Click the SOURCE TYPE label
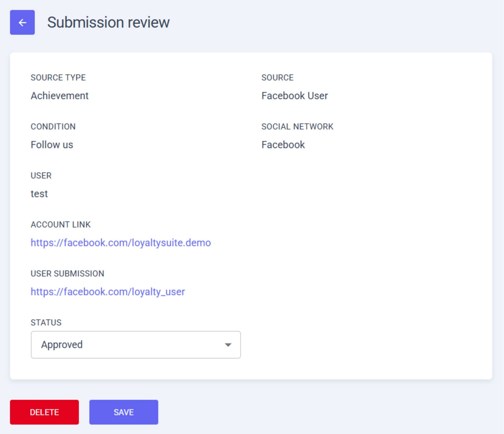This screenshot has height=434, width=504. [58, 78]
